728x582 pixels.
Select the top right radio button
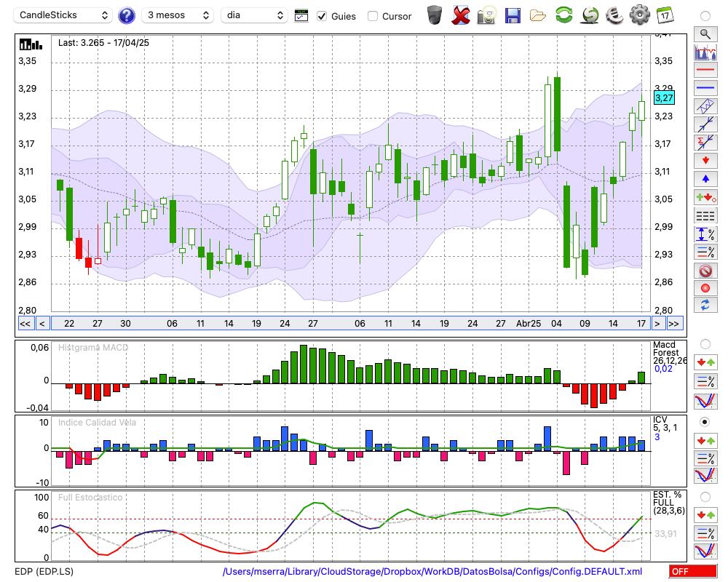[705, 16]
